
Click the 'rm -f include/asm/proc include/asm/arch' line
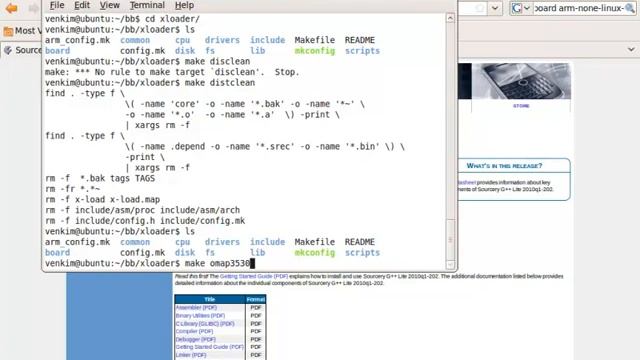point(142,210)
